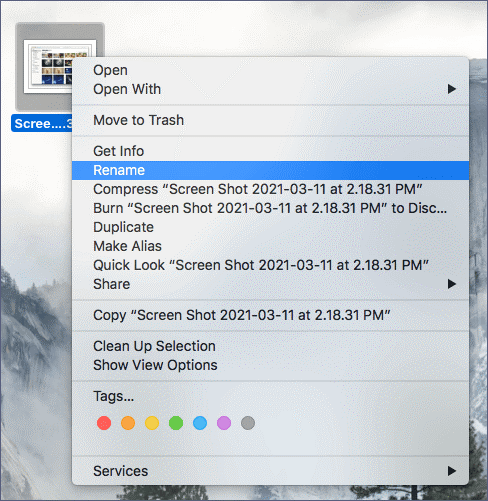Choose Burn Screen Shot to Disc

270,208
